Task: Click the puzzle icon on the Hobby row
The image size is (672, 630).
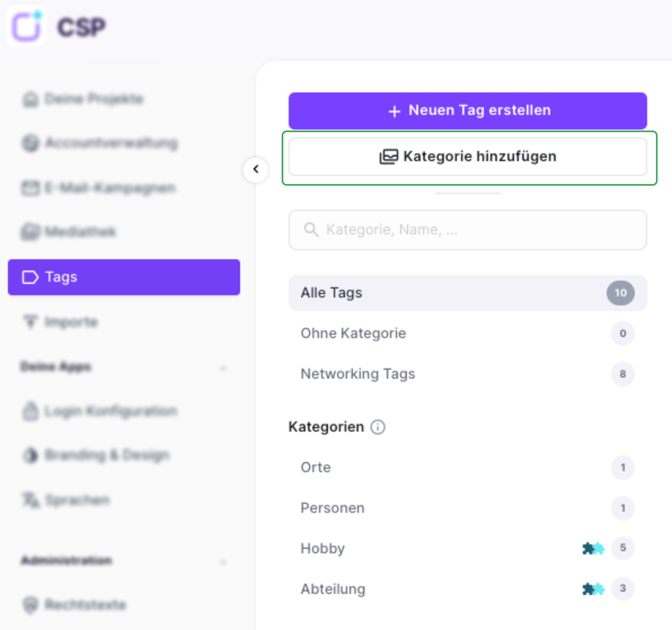Action: point(593,548)
